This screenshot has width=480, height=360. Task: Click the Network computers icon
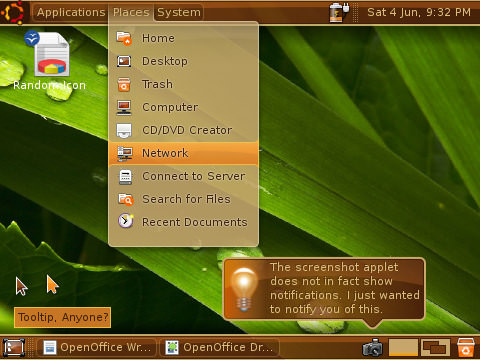pos(125,153)
